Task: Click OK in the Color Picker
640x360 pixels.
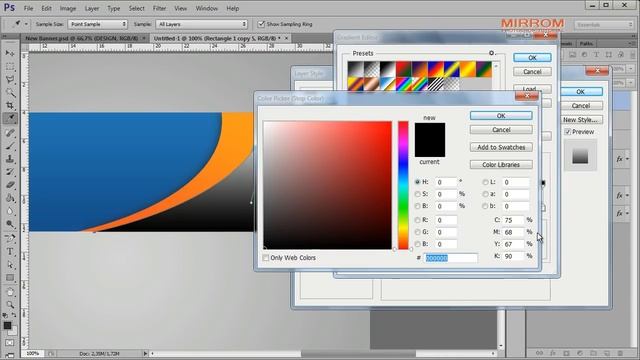Action: [x=501, y=116]
